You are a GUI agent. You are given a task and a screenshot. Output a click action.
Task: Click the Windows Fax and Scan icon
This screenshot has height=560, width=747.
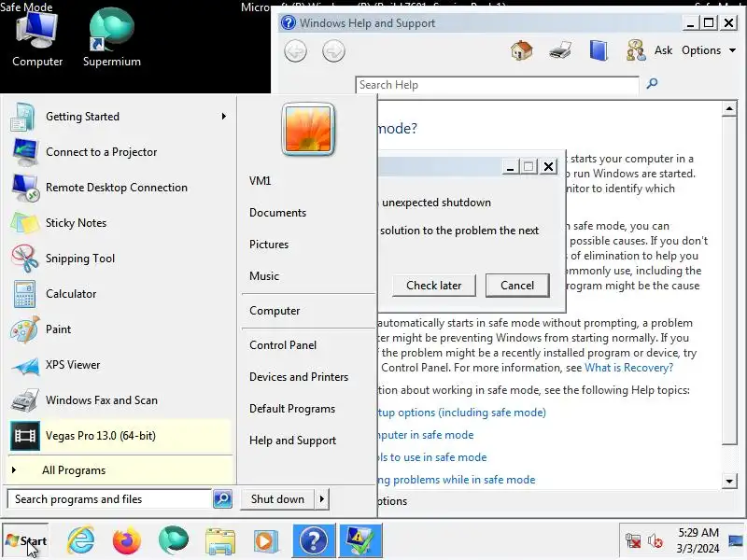24,400
